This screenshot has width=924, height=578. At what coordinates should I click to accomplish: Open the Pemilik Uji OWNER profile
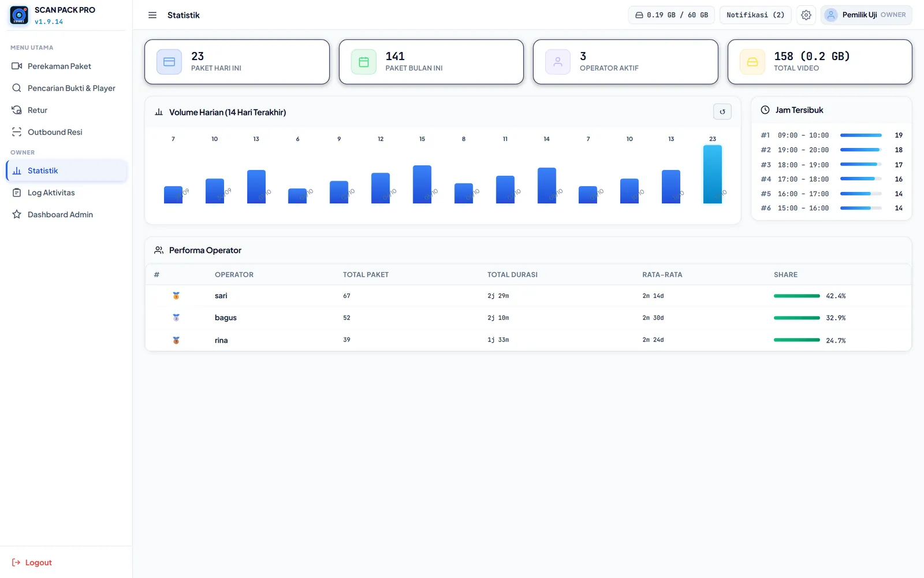(x=866, y=15)
